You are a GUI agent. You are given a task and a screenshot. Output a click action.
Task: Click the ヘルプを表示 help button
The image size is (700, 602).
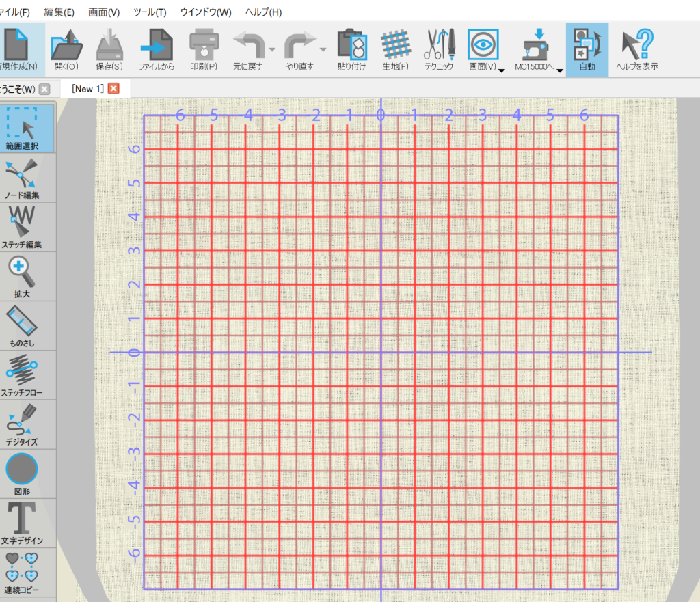637,50
